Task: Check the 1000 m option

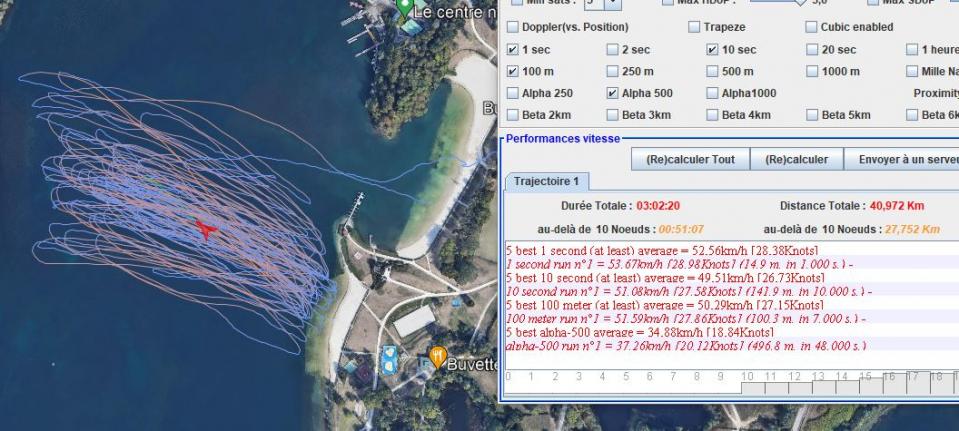Action: pos(812,72)
